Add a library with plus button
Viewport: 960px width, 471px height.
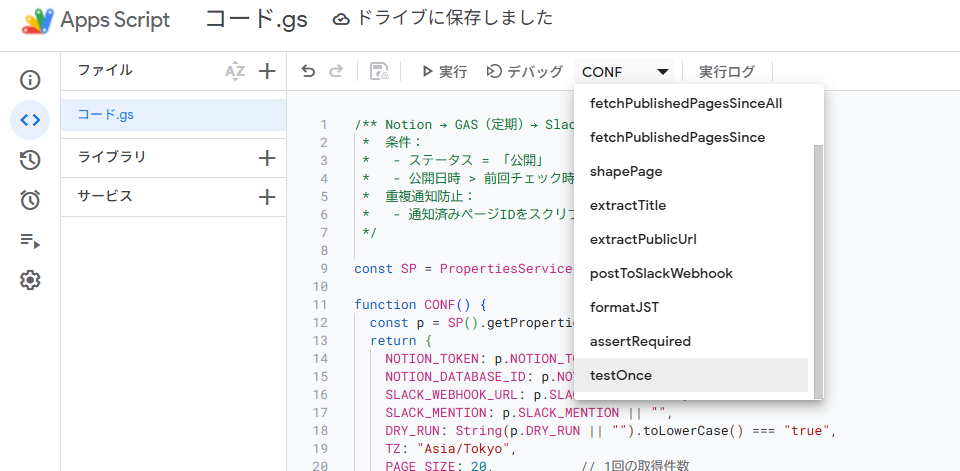click(x=267, y=157)
